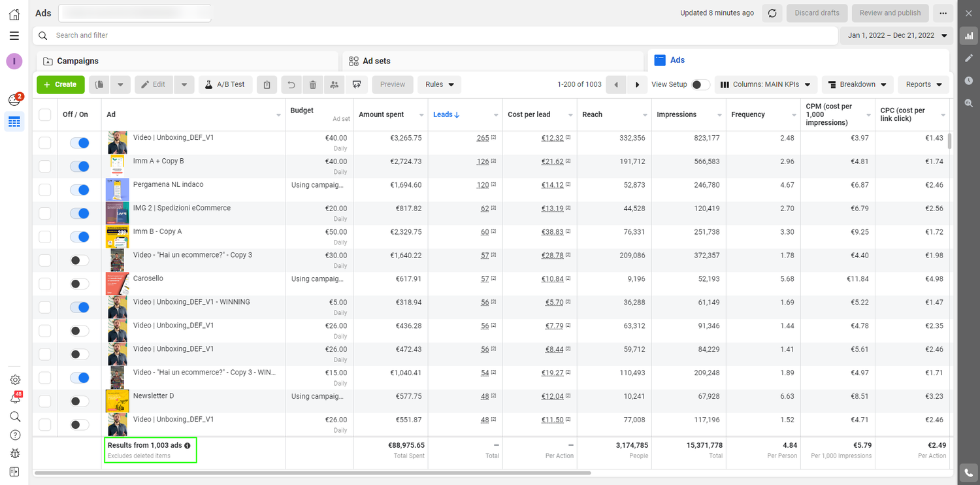Image resolution: width=980 pixels, height=485 pixels.
Task: Expand the Edit options dropdown arrow
Action: [x=184, y=84]
